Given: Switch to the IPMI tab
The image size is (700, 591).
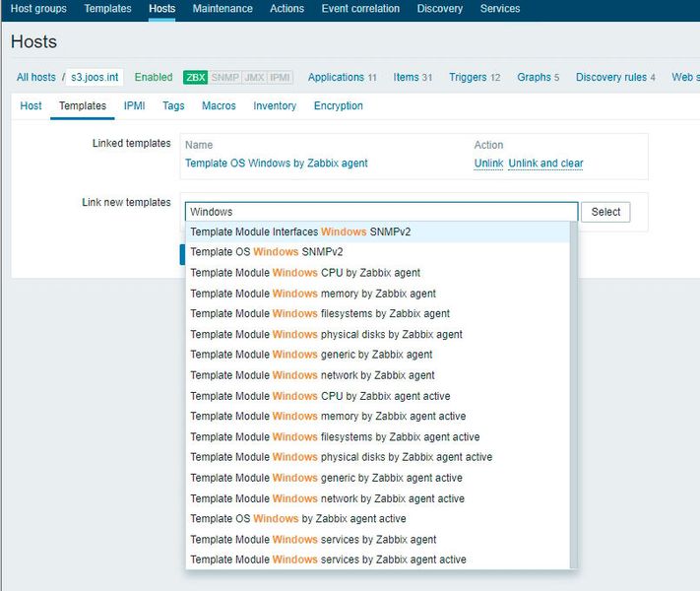Looking at the screenshot, I should click(134, 105).
